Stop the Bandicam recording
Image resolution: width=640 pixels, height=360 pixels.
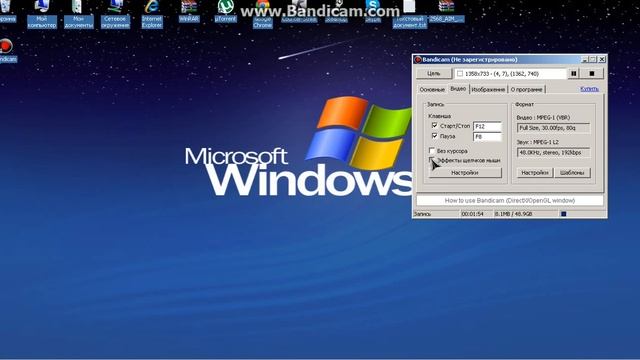point(592,73)
